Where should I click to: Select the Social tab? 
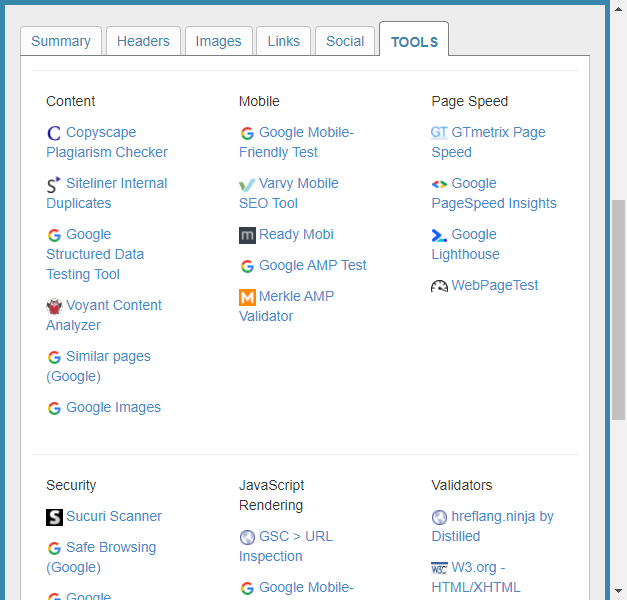(345, 41)
